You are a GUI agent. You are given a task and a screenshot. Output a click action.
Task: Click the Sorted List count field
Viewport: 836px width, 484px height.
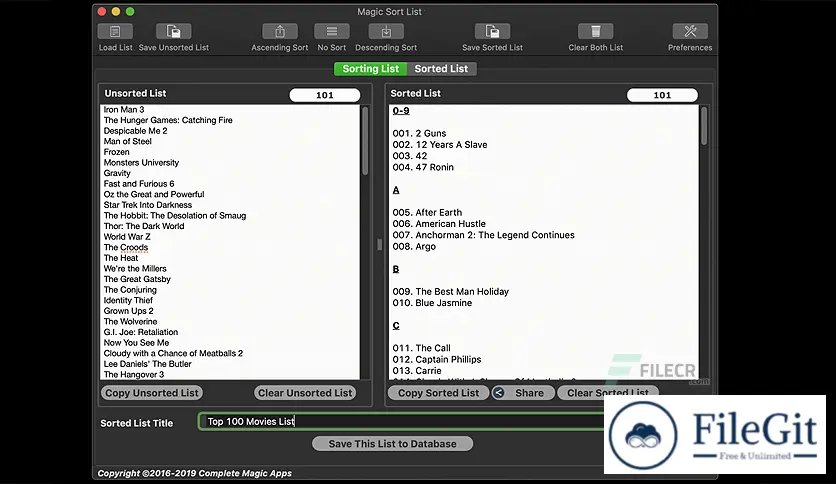pos(662,95)
